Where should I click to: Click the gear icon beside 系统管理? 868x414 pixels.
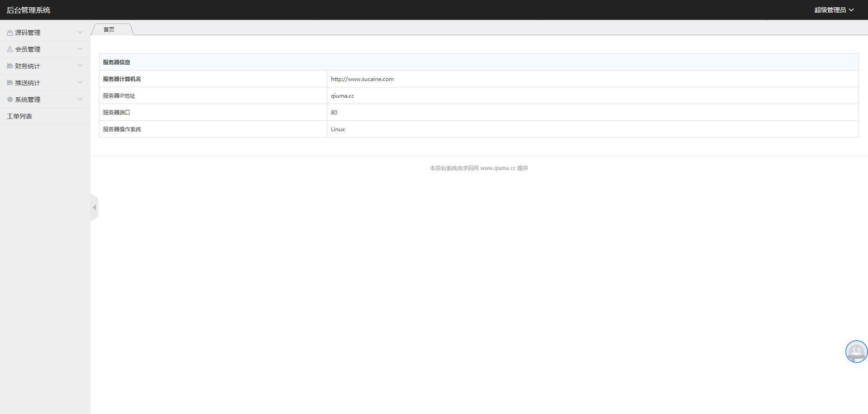point(10,100)
